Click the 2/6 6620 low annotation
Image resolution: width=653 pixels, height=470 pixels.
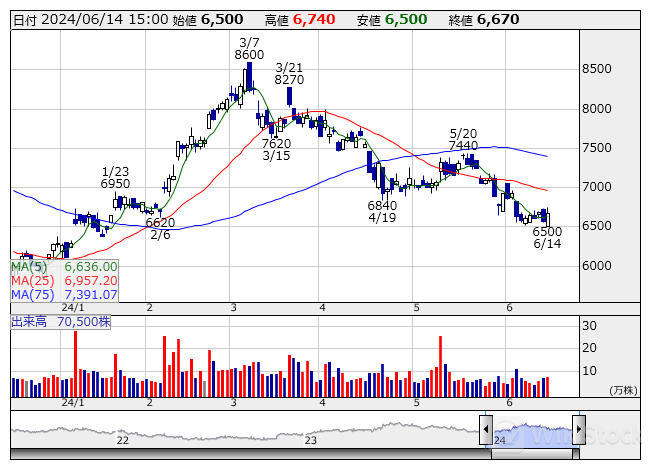click(160, 228)
